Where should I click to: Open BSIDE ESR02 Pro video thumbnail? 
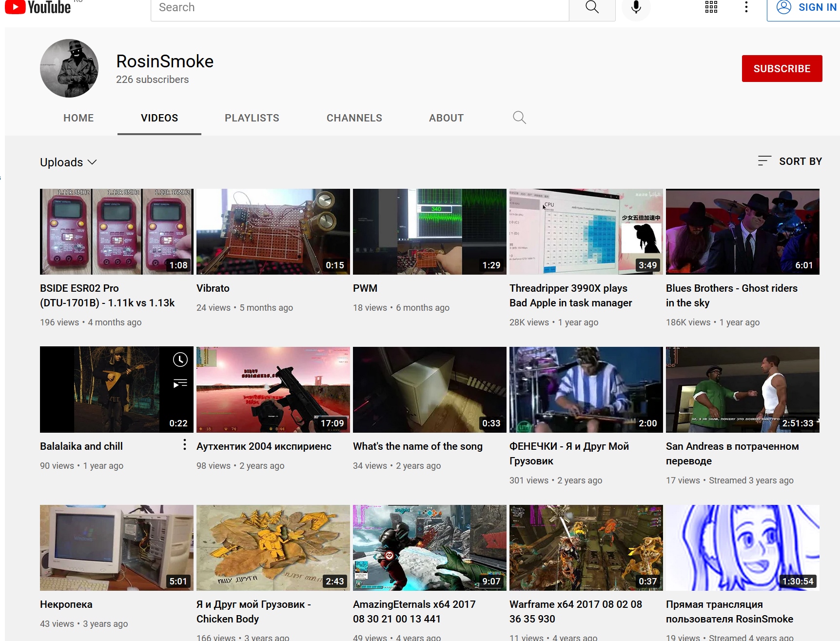(x=117, y=232)
